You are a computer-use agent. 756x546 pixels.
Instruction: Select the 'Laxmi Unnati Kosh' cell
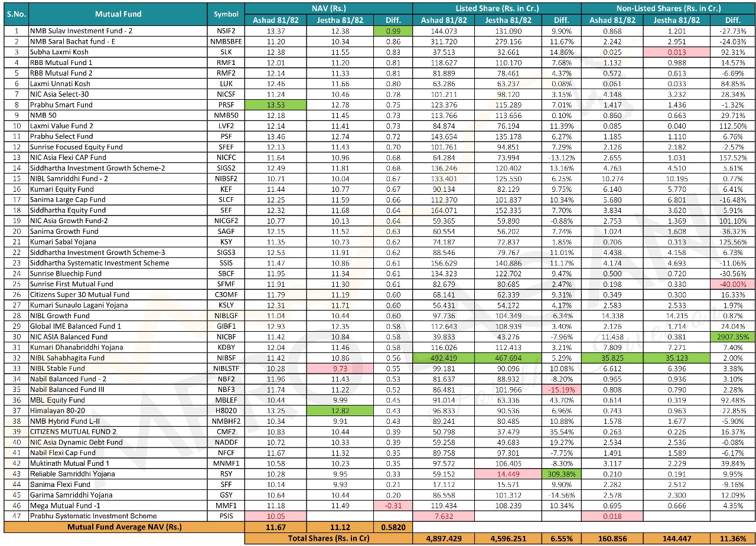click(118, 84)
